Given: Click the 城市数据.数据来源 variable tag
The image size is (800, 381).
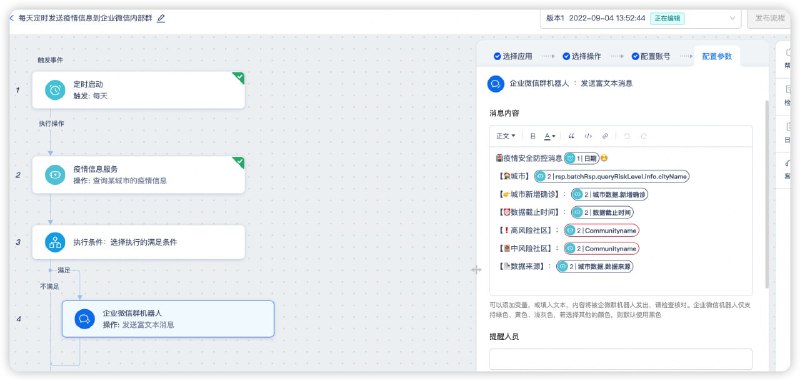Looking at the screenshot, I should [x=595, y=266].
